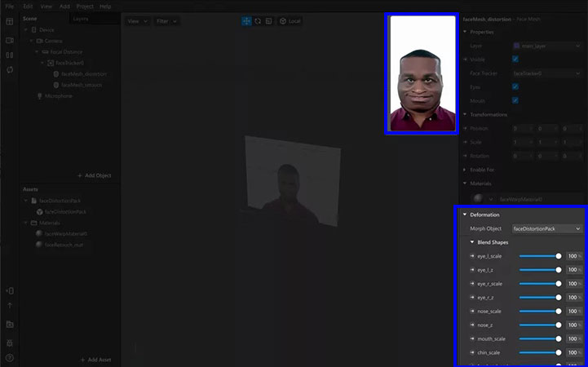The image size is (588, 367).
Task: Open the Project menu
Action: (x=85, y=7)
